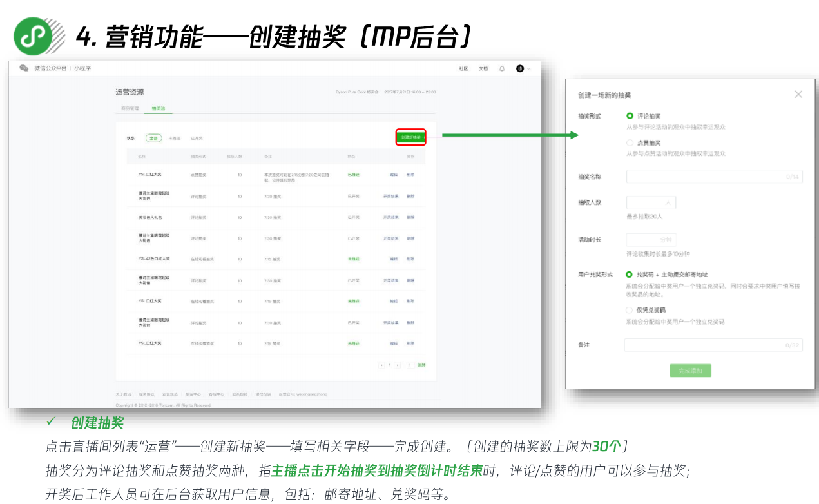Open the 服务协议 footer link
Viewport: 819px width, 504px height.
(146, 393)
